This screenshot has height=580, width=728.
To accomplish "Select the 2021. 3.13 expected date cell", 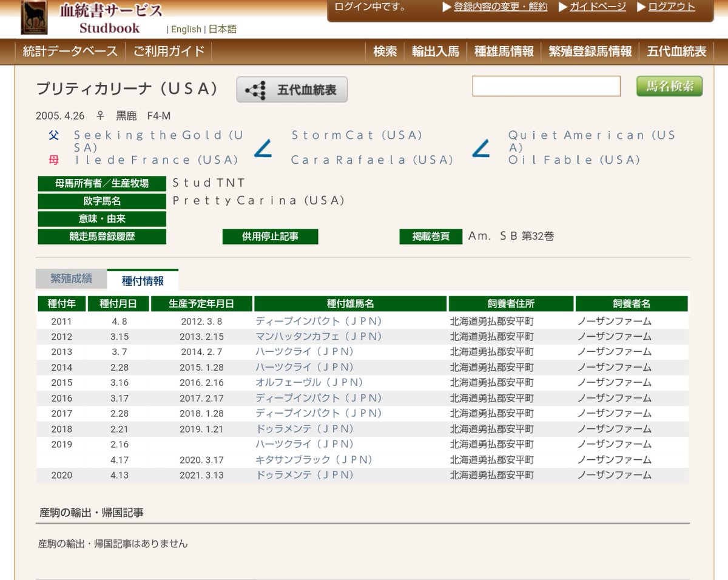I will pyautogui.click(x=201, y=476).
